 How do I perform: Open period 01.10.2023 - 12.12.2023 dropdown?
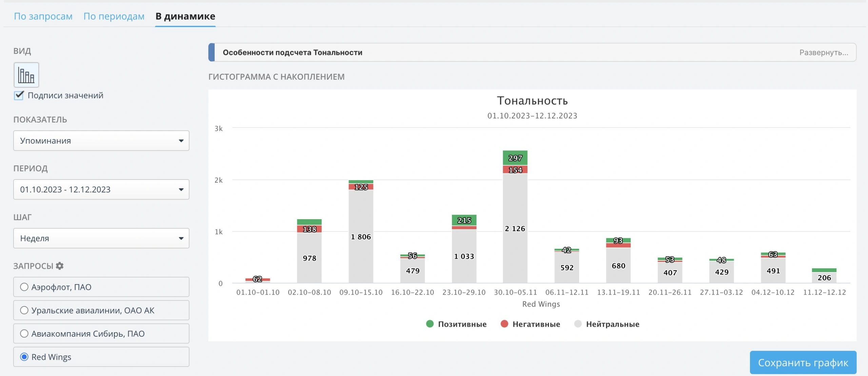coord(101,189)
